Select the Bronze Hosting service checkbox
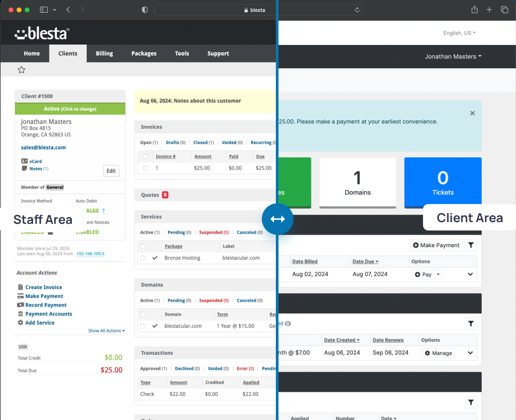Viewport: 516px width, 420px height. click(x=143, y=258)
